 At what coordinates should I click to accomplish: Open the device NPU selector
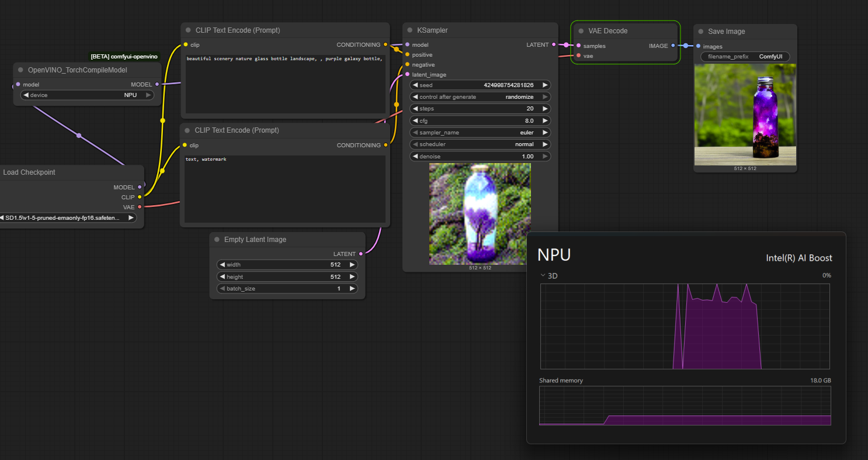(88, 95)
